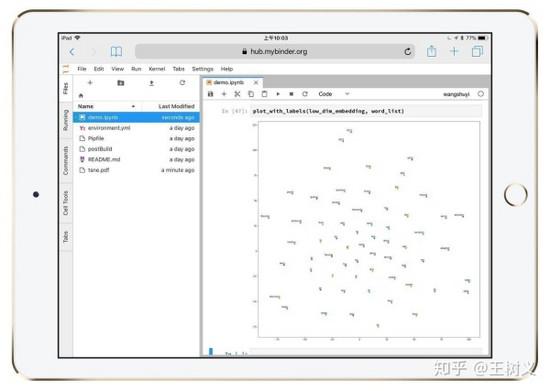Open a new Safari tab with plus
The height and width of the screenshot is (391, 550).
tap(454, 52)
